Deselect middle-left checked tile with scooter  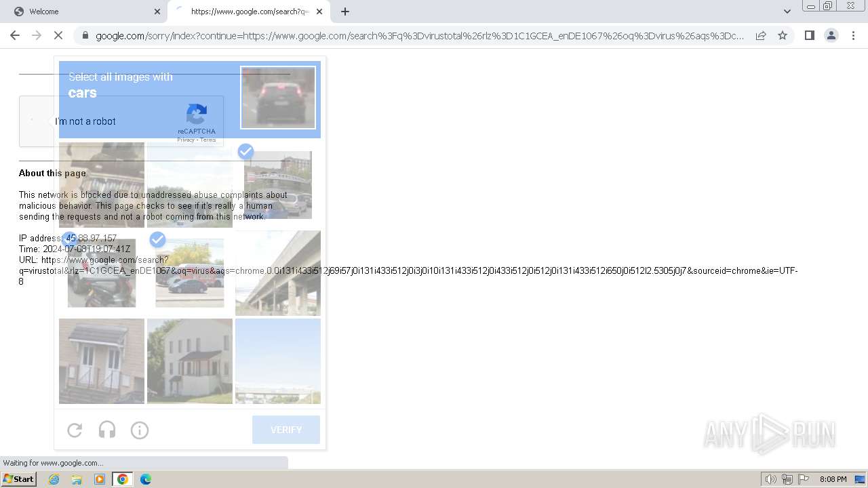(x=102, y=273)
